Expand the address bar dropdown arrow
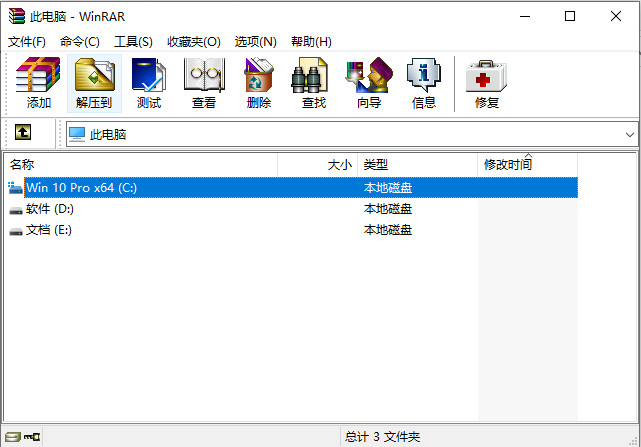 click(x=630, y=135)
